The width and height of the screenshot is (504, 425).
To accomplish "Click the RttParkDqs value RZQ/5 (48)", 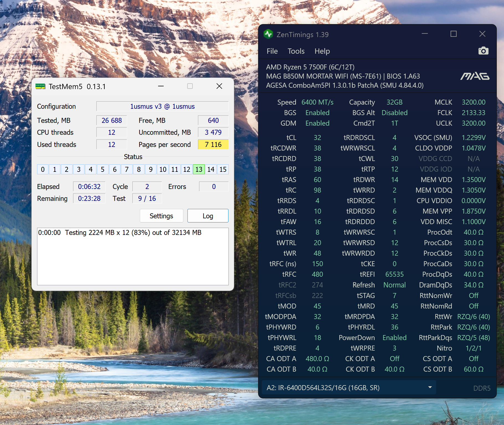I will (x=474, y=338).
